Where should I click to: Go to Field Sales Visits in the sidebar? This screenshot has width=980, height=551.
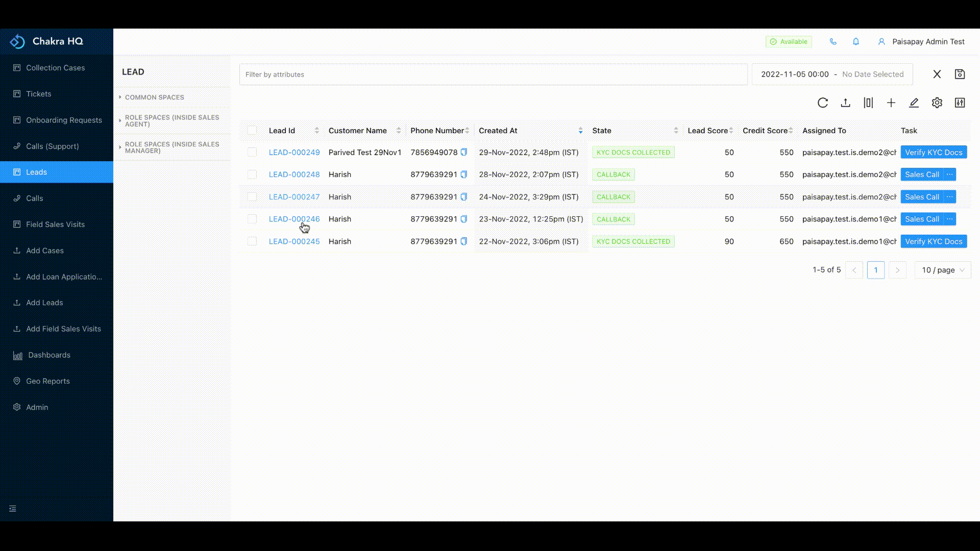[55, 224]
